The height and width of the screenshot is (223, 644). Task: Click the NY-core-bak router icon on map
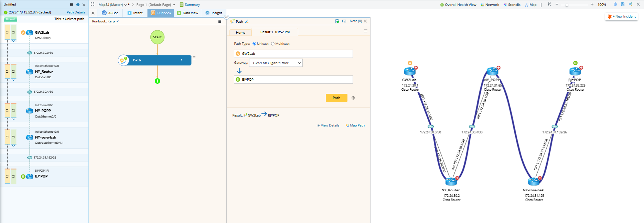point(533,181)
